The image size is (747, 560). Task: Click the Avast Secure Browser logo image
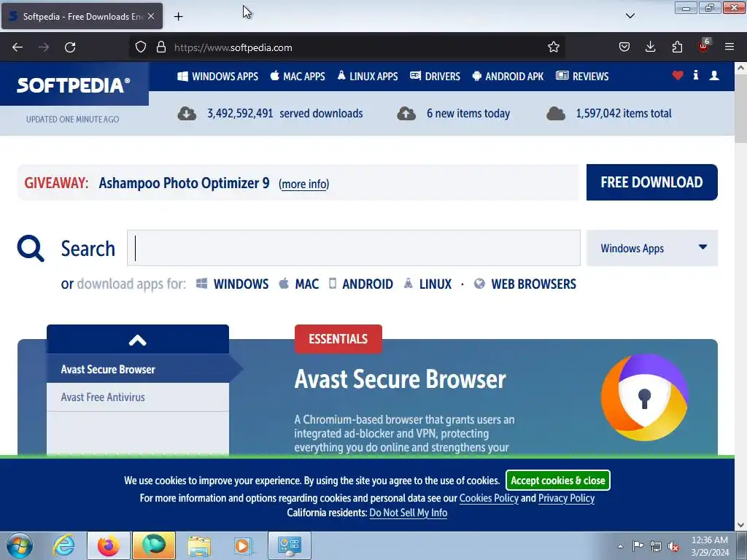pyautogui.click(x=645, y=397)
